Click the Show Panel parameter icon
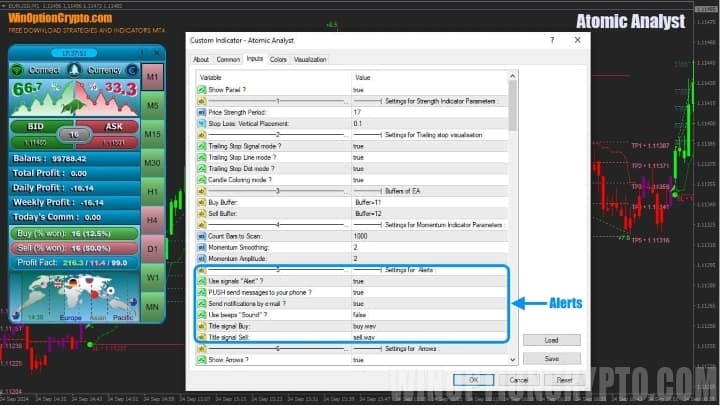The height and width of the screenshot is (405, 720). point(201,90)
